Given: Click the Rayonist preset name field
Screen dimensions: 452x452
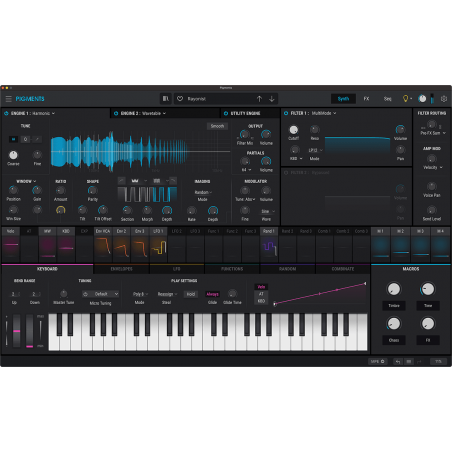Looking at the screenshot, I should point(219,99).
